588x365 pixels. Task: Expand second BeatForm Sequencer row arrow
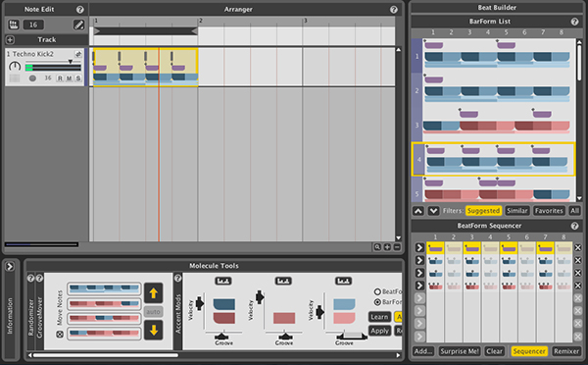[x=419, y=260]
